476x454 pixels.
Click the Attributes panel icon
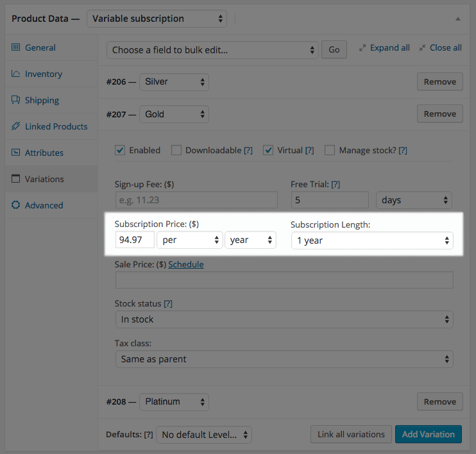(15, 153)
